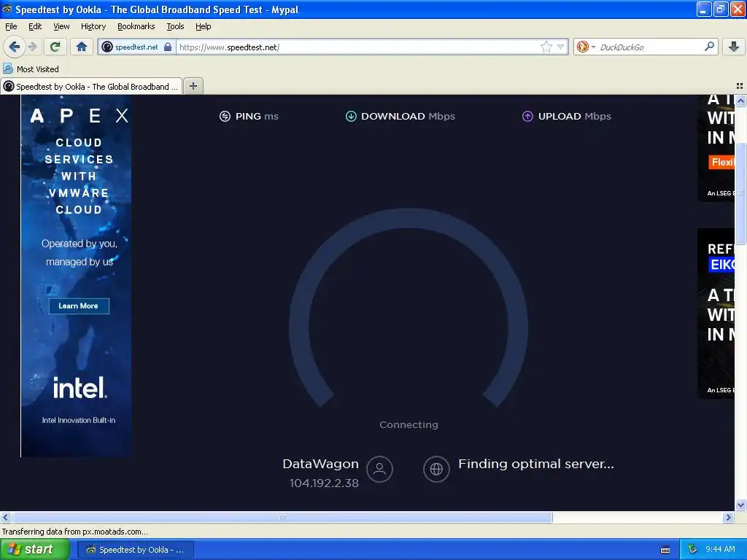Click the DataWagon provider name

pos(321,464)
